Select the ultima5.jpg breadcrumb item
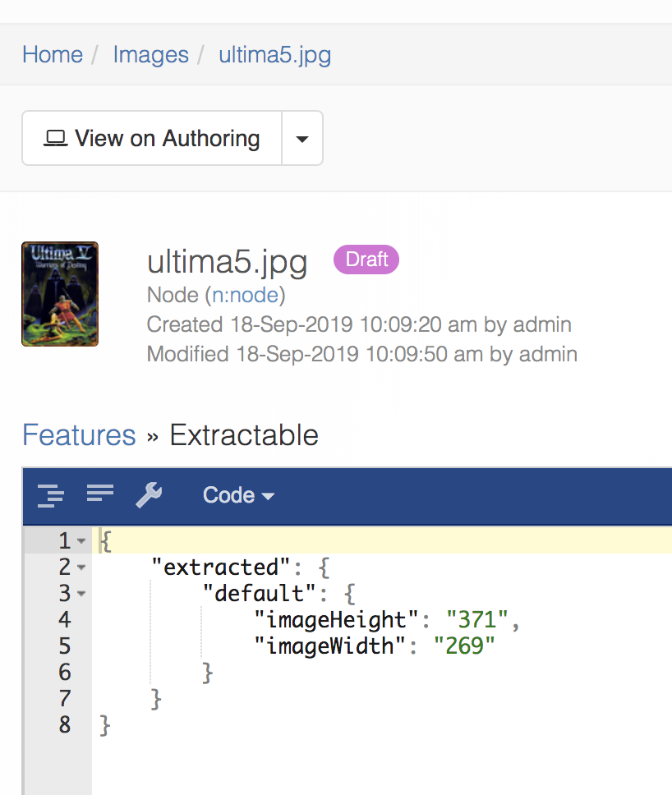 (274, 55)
